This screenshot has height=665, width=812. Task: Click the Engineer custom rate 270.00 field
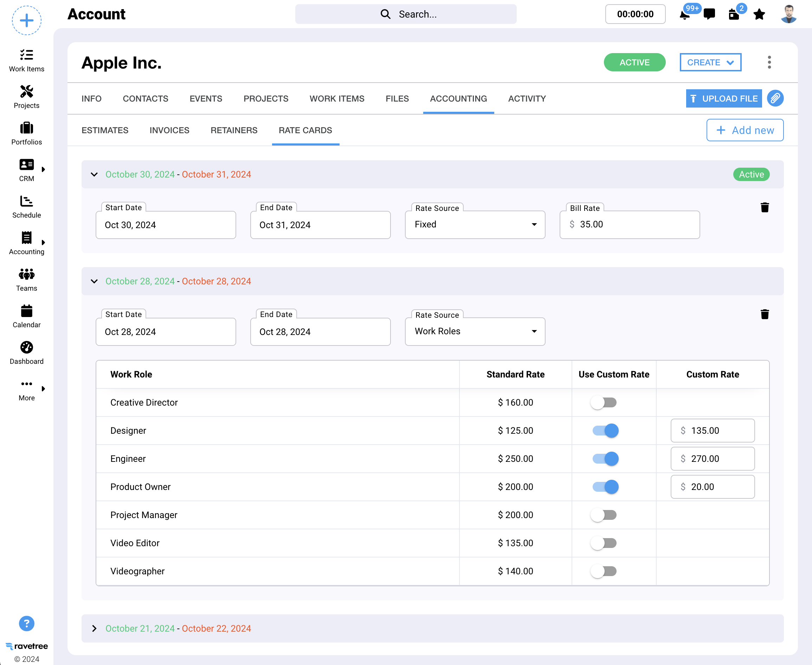[x=713, y=459]
